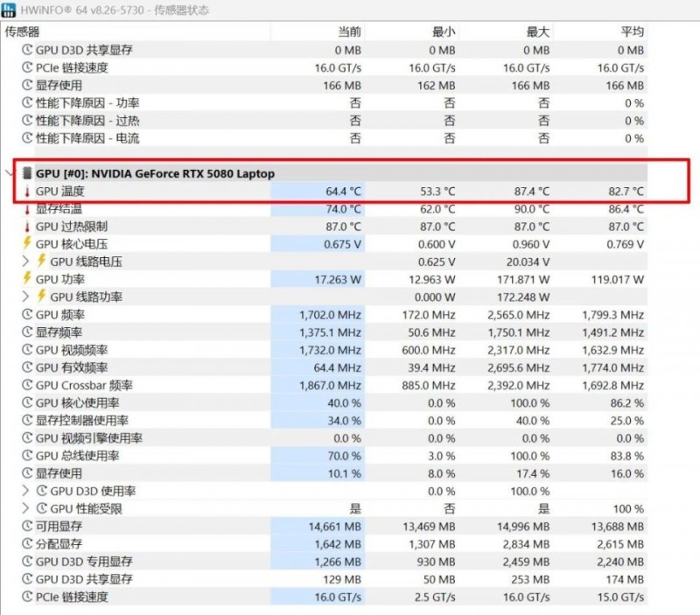The image size is (700, 615).
Task: Click the GPU chip icon beside NVIDIA GeForce RTX 5080
Action: pyautogui.click(x=27, y=173)
